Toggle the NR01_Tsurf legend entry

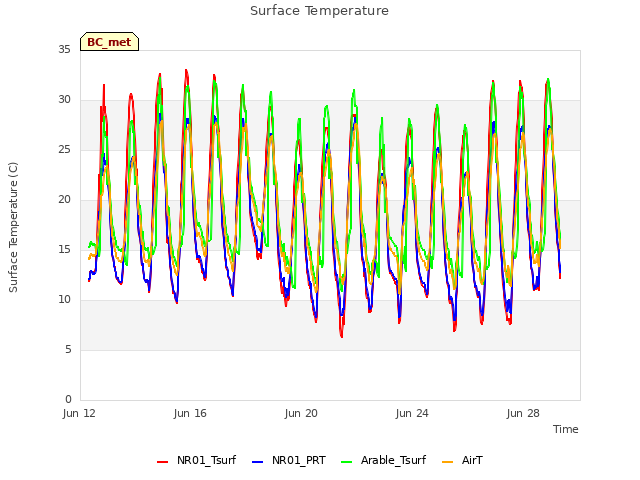tap(196, 460)
